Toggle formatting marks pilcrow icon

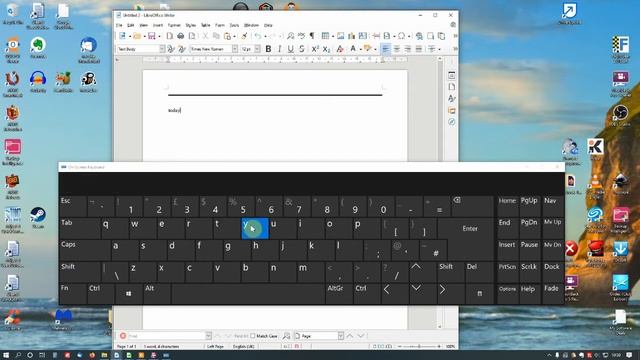click(x=312, y=36)
